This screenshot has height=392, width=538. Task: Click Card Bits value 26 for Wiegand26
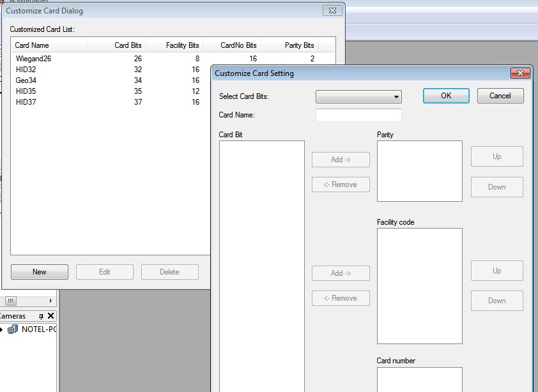(x=138, y=59)
